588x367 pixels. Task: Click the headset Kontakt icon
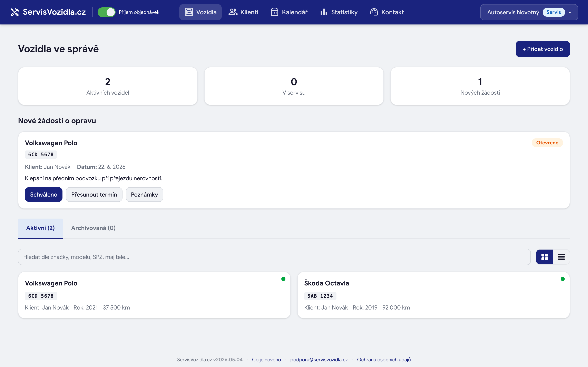pyautogui.click(x=374, y=12)
